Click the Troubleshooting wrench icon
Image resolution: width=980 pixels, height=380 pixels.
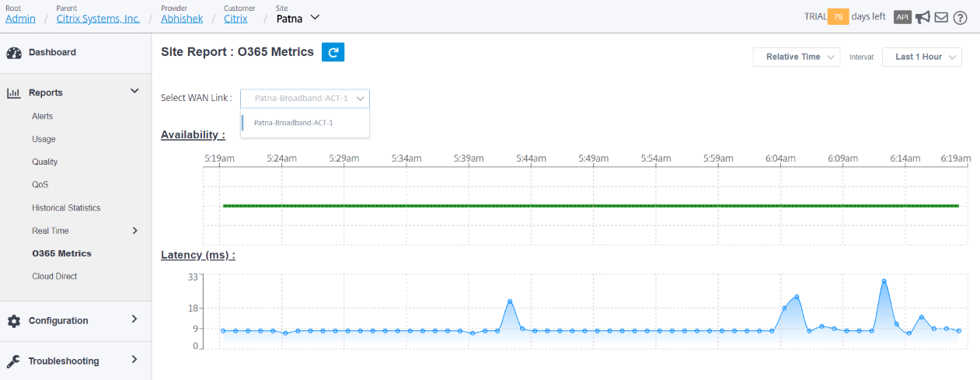[x=14, y=361]
